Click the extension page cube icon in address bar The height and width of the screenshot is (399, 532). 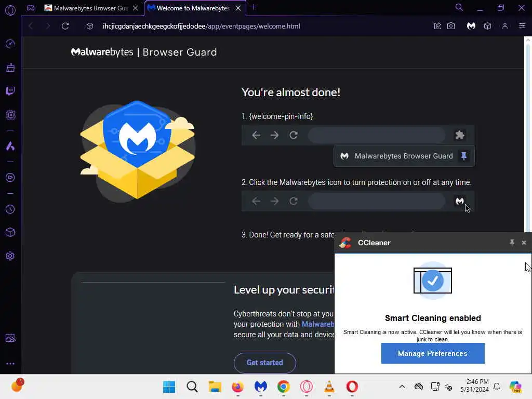click(89, 26)
